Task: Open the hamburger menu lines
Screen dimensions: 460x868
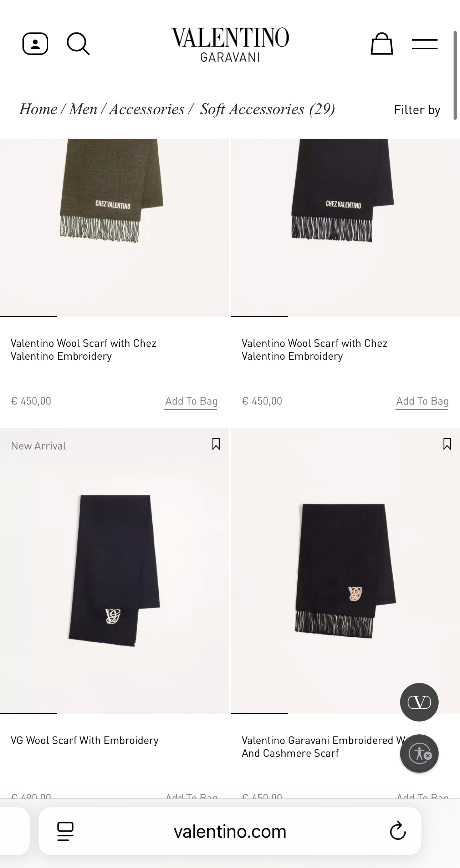Action: point(424,44)
